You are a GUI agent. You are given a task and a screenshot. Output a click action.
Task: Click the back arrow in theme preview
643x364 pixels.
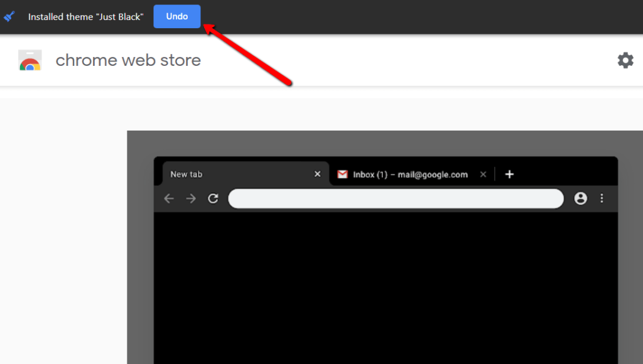(x=168, y=198)
